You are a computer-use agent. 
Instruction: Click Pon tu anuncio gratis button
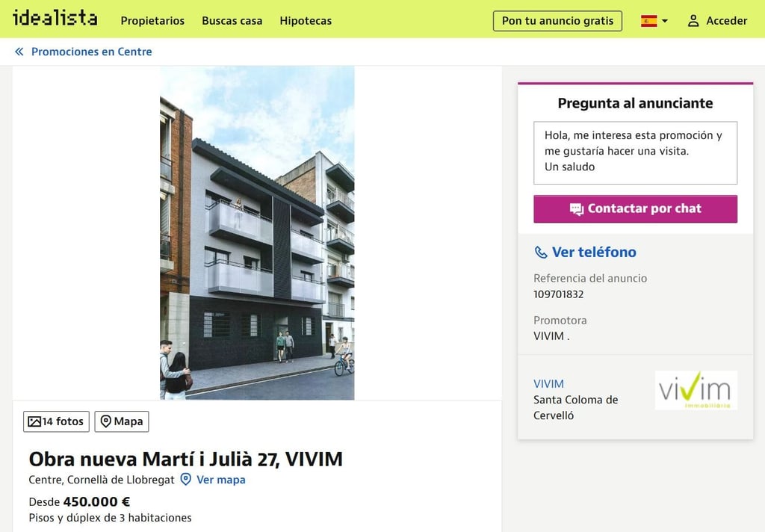557,21
